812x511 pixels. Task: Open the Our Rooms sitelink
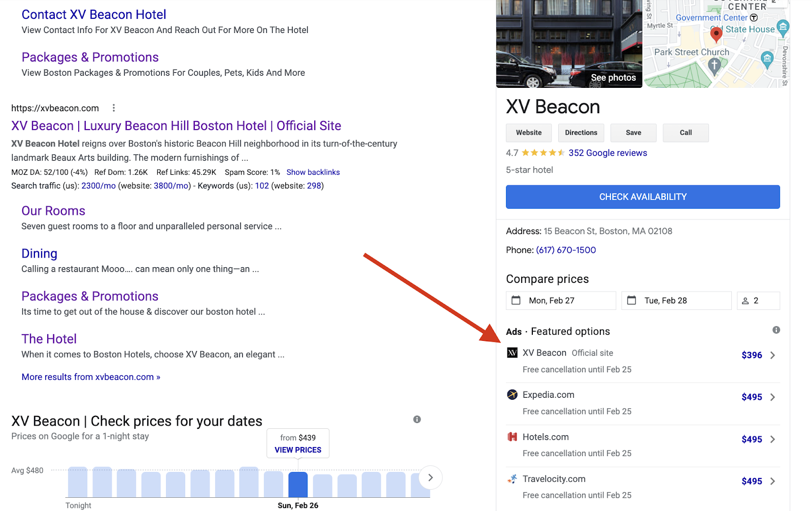click(53, 211)
